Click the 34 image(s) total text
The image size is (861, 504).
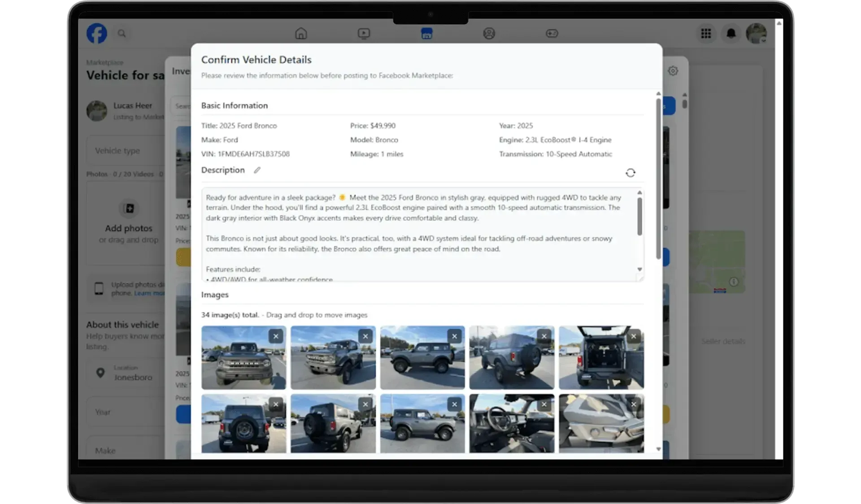point(230,315)
